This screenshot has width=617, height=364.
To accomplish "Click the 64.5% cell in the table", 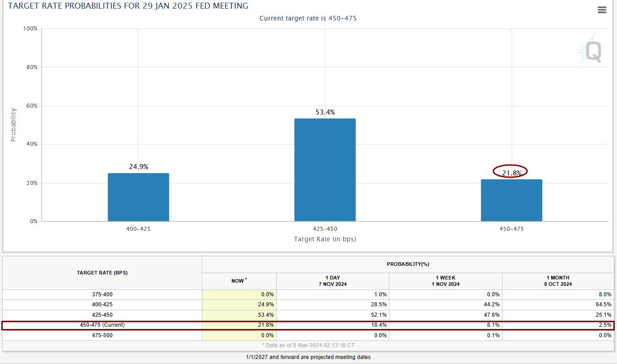I will [604, 304].
